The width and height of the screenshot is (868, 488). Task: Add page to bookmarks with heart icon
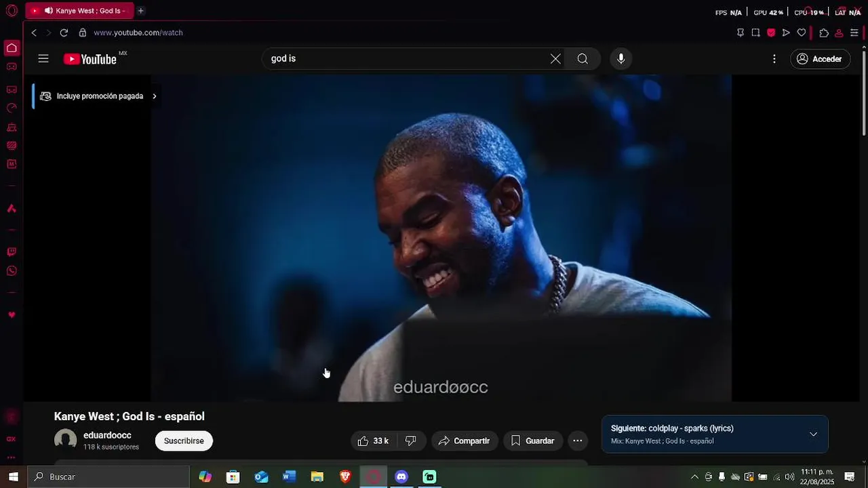click(x=802, y=33)
